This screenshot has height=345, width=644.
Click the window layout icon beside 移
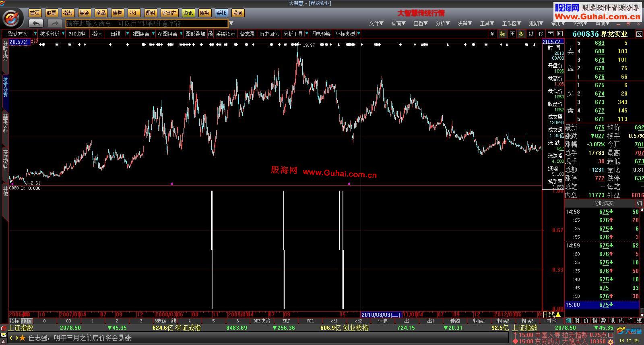pos(550,34)
